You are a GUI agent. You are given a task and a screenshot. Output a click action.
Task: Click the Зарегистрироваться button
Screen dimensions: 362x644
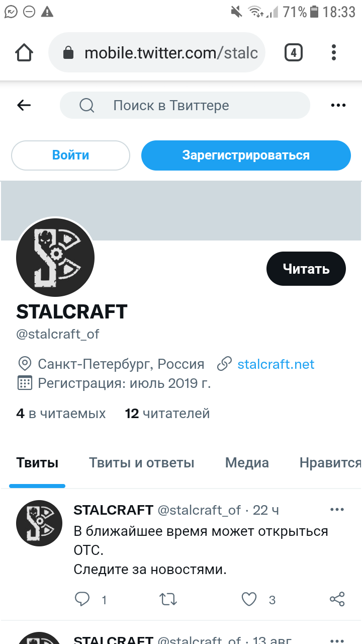246,155
